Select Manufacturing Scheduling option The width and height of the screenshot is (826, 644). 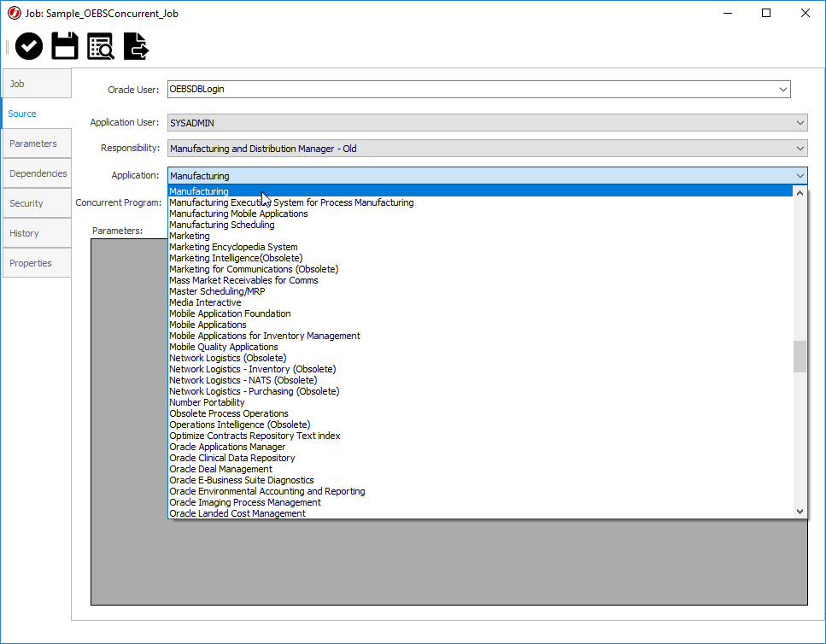[x=480, y=225]
